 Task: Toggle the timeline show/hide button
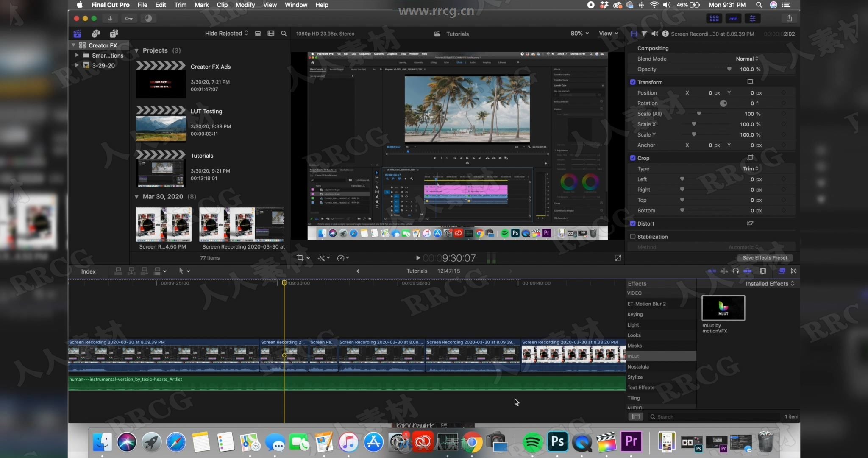[733, 18]
